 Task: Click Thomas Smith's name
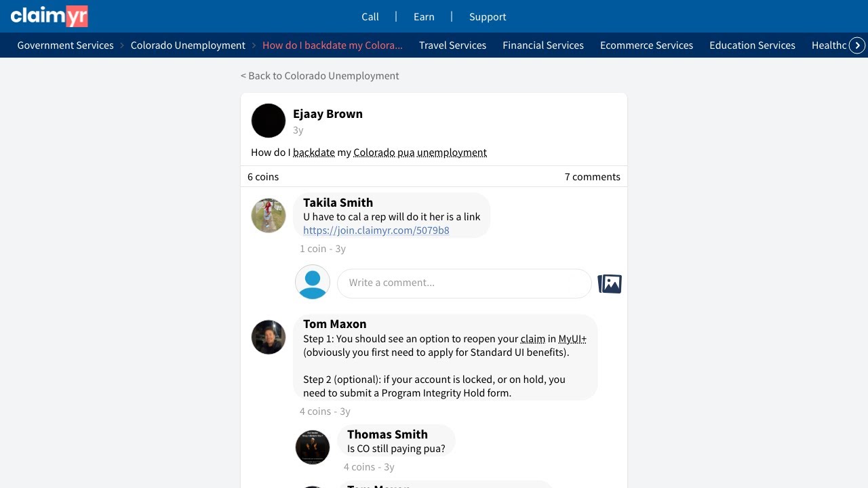[387, 434]
